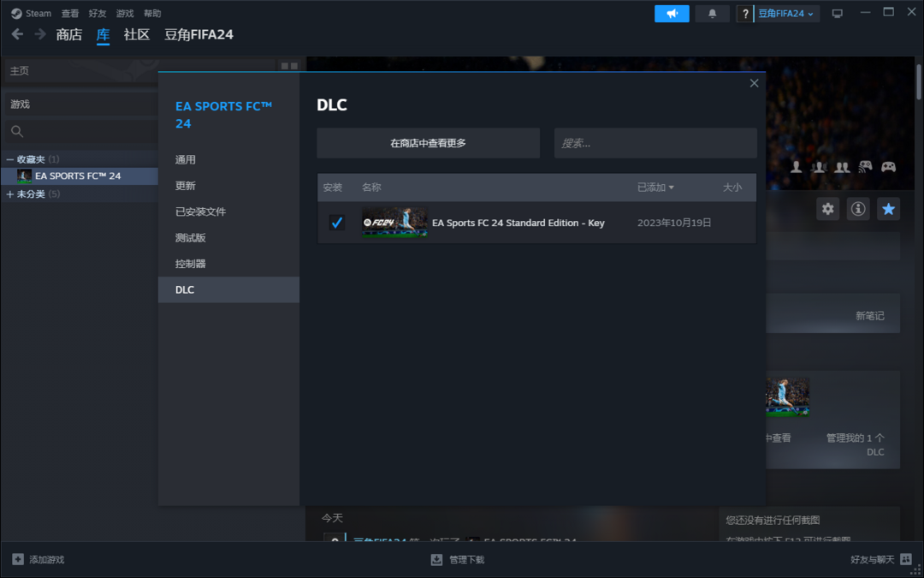Select the DLC section in the sidebar

[x=228, y=289]
